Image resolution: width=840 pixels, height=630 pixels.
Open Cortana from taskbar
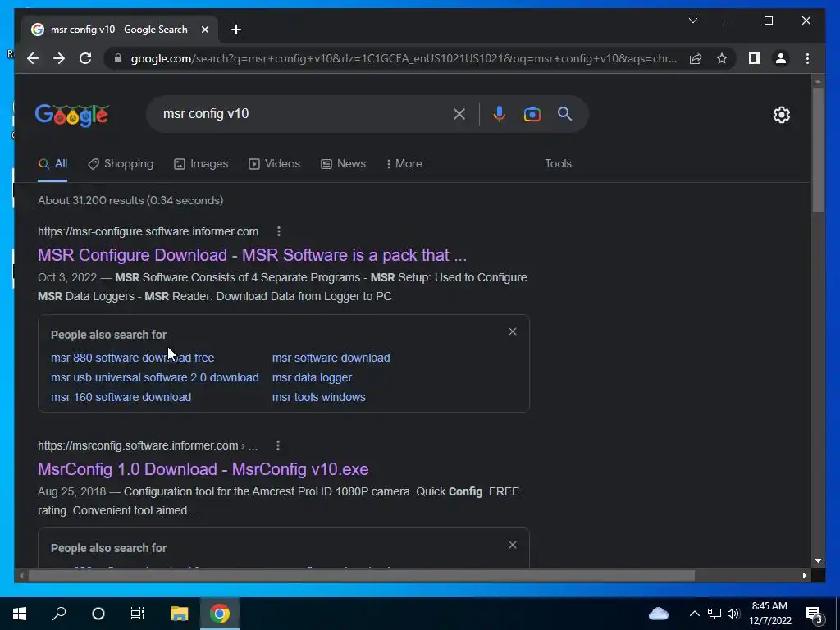98,614
